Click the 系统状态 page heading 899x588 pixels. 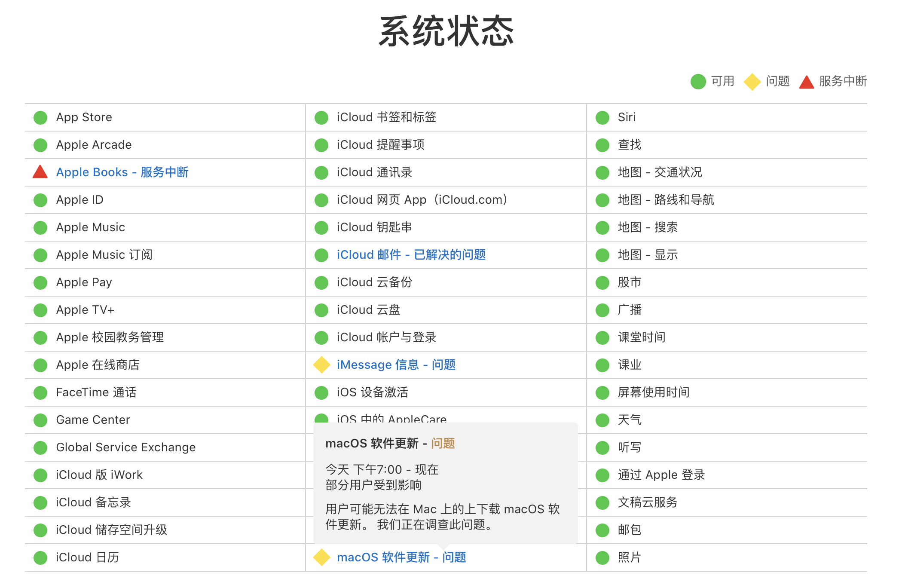pos(446,31)
